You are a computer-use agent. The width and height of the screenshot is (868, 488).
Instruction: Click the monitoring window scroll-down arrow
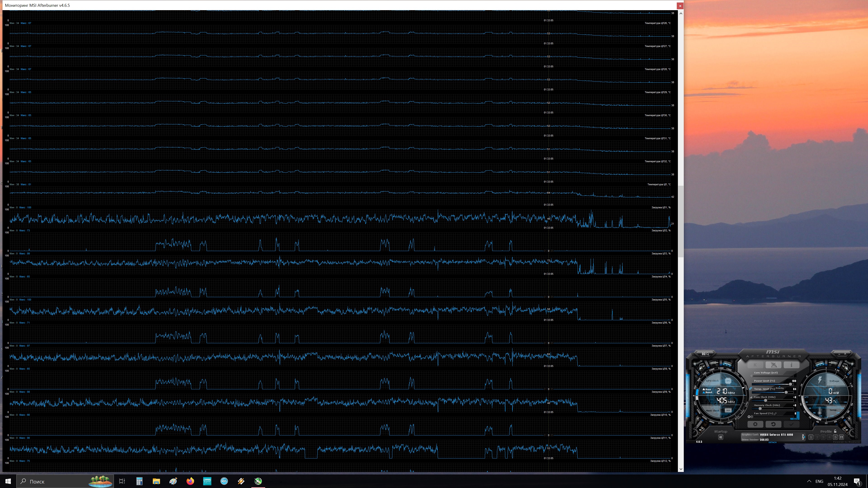pyautogui.click(x=681, y=469)
